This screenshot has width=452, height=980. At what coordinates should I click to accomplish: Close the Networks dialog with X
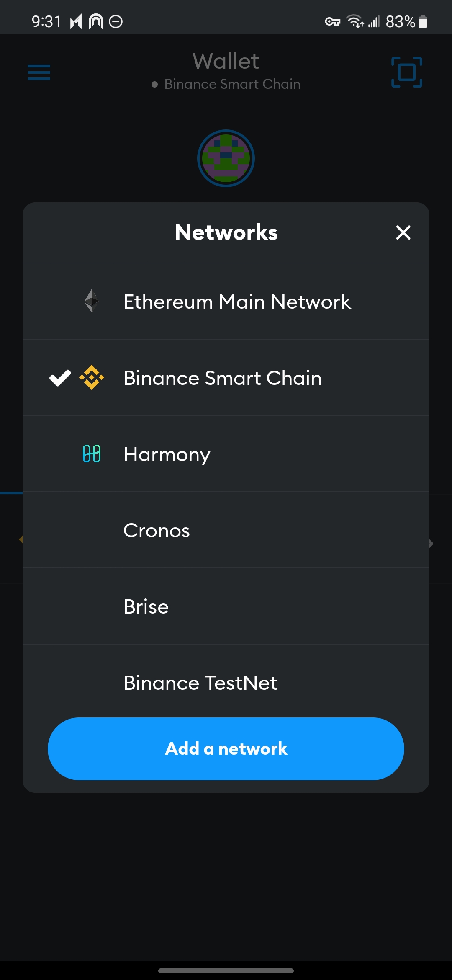[403, 232]
